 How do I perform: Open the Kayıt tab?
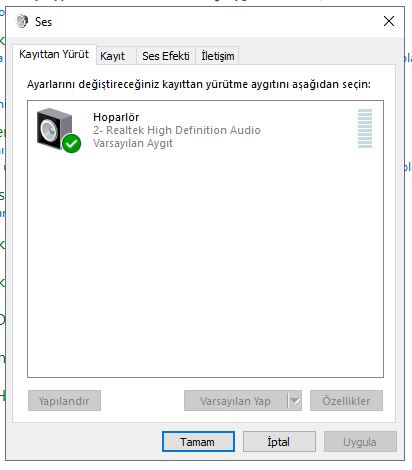(x=113, y=56)
